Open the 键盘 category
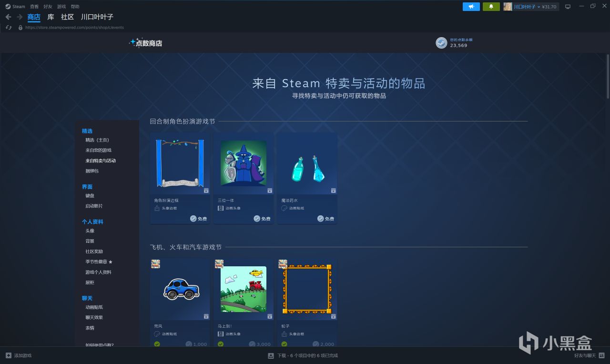 coord(90,196)
